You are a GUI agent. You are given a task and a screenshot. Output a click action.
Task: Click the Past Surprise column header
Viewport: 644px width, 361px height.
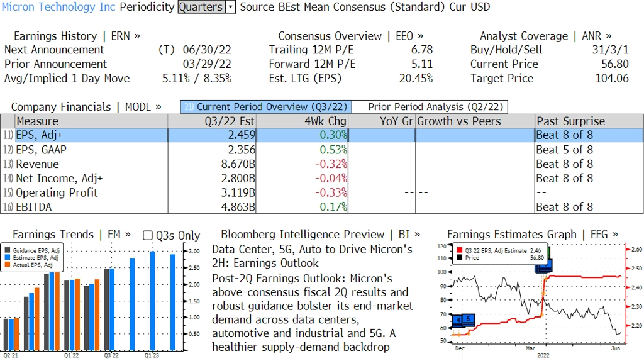(x=589, y=121)
